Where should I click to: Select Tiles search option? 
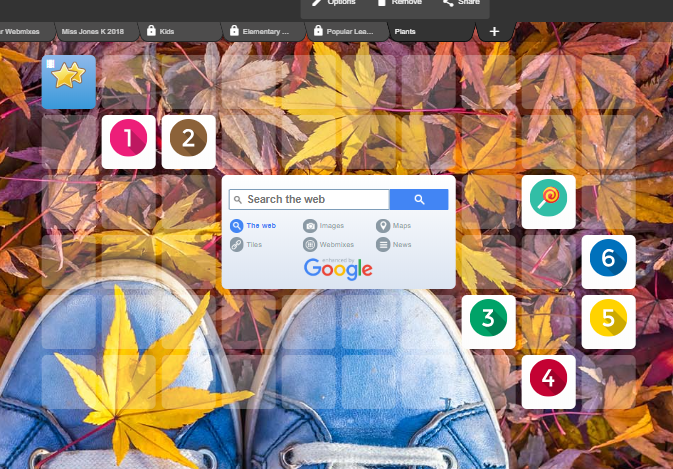pos(246,245)
